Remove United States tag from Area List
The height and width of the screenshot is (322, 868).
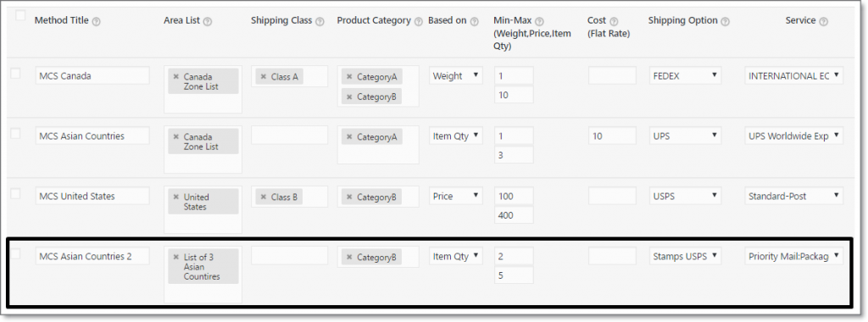176,197
